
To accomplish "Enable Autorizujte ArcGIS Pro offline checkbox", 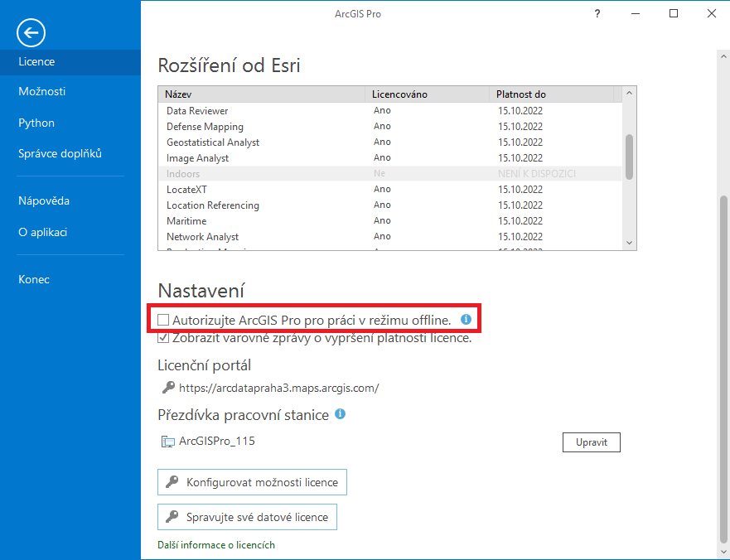I will click(x=163, y=320).
